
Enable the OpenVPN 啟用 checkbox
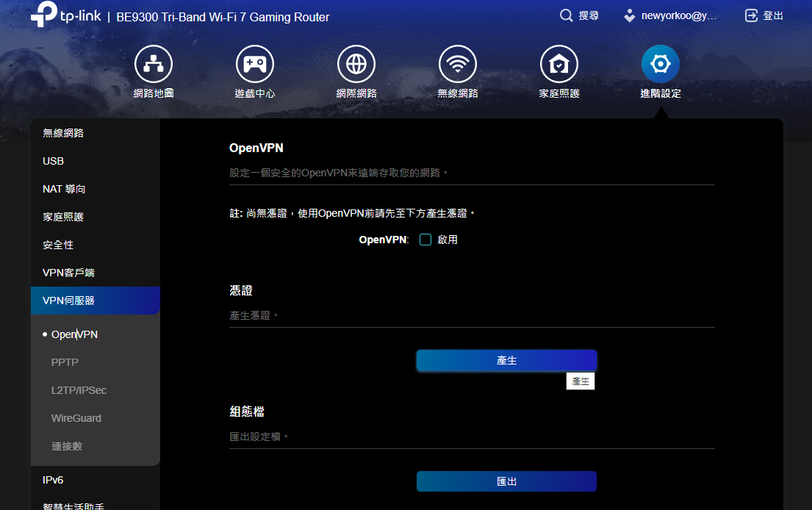[425, 240]
